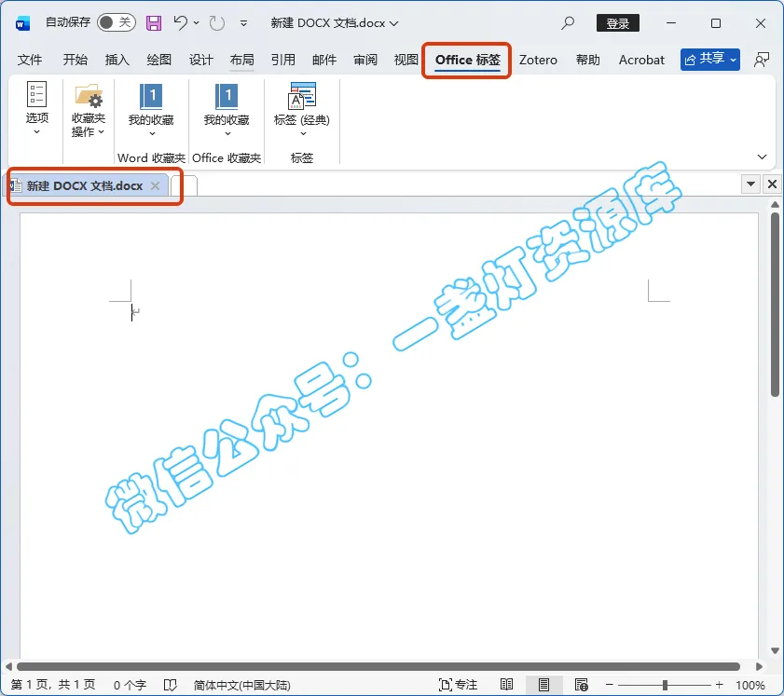Open the spelling proofing book icon

coord(170,685)
